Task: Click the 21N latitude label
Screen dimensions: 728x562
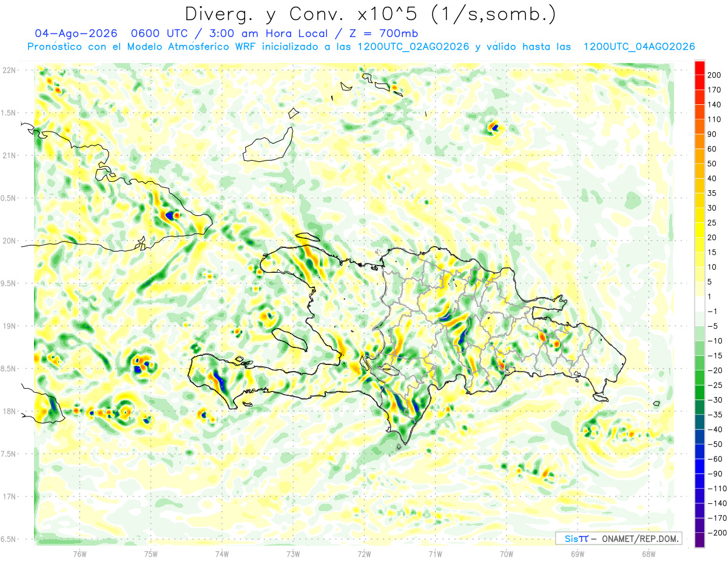Action: (10, 156)
